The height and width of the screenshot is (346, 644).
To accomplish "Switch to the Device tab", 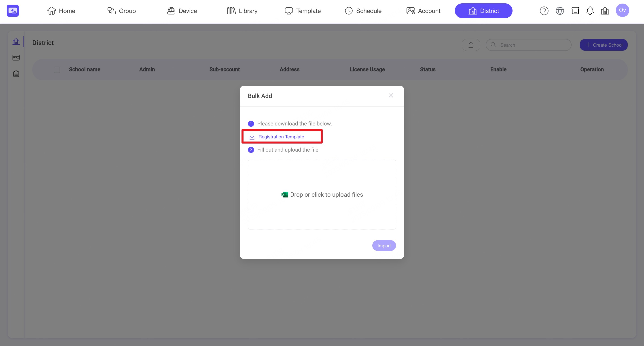I will point(182,11).
